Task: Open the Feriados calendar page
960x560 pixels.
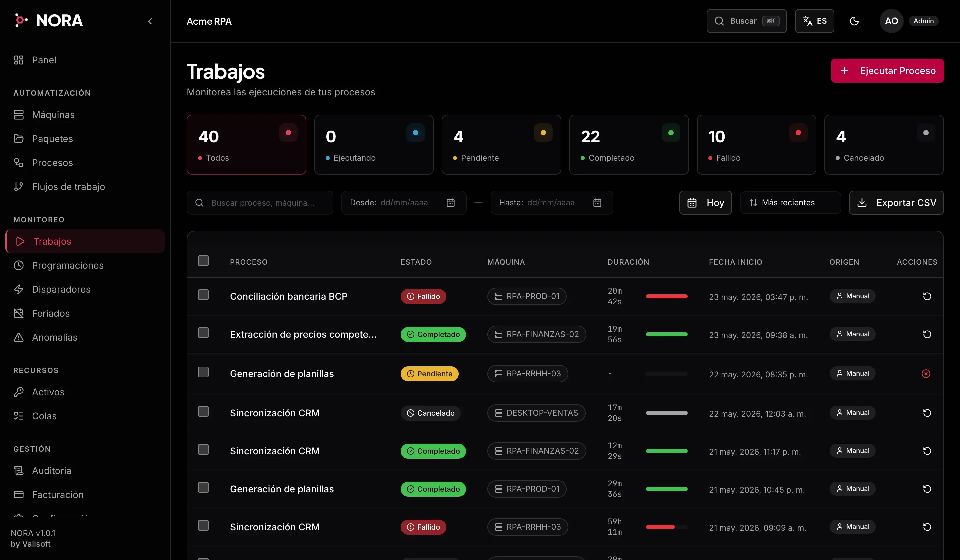Action: click(85, 313)
